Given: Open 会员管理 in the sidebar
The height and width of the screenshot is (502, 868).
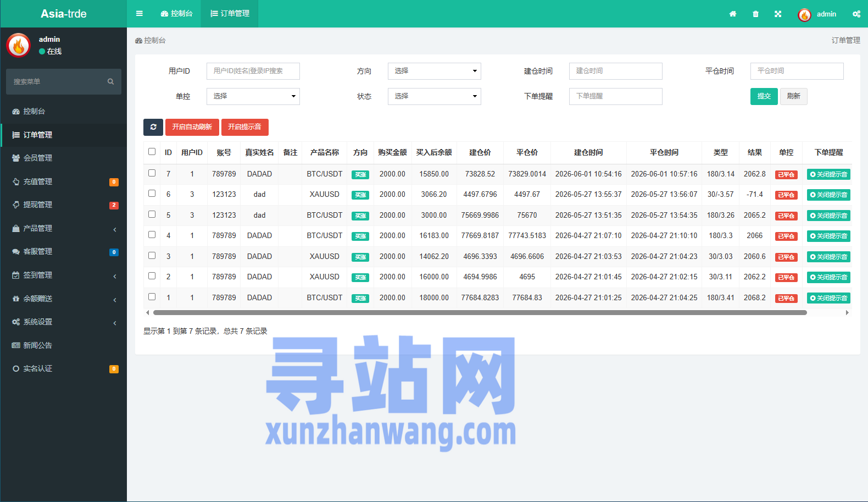Looking at the screenshot, I should (64, 158).
